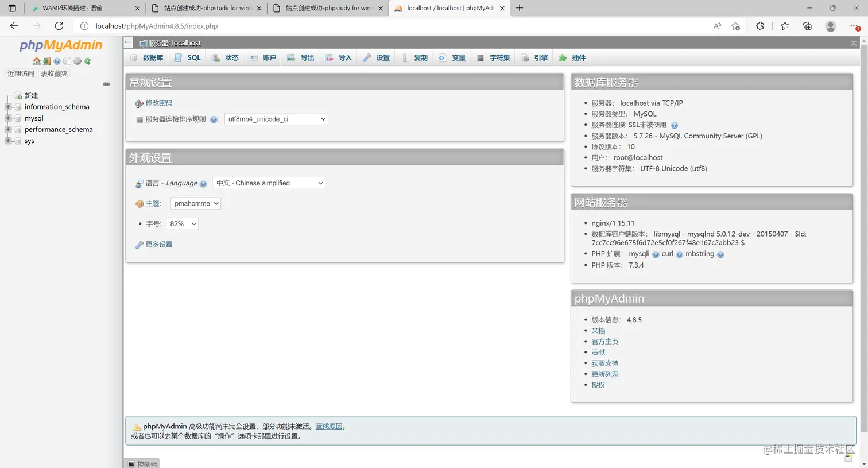Refresh the page in the browser
The image size is (868, 468).
pos(59,26)
